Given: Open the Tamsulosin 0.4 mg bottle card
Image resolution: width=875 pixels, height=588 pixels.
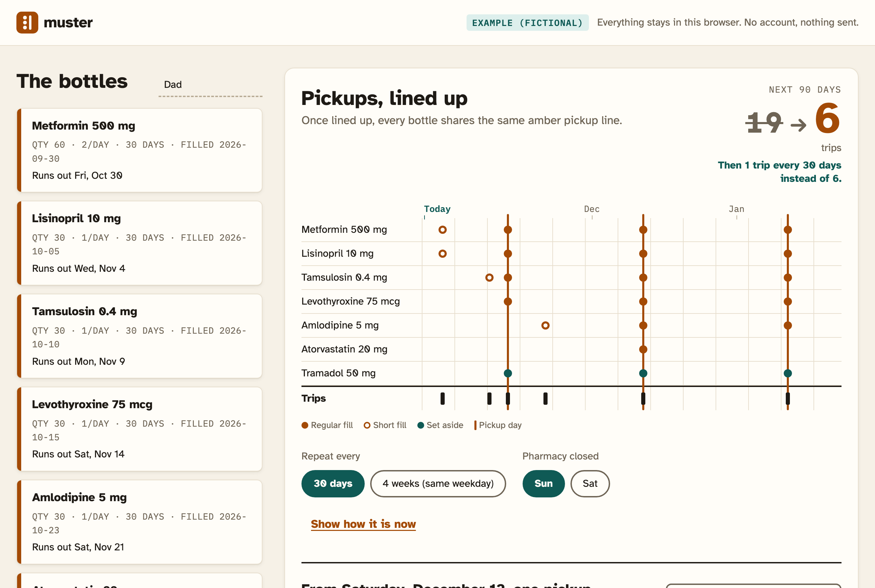Looking at the screenshot, I should (139, 336).
